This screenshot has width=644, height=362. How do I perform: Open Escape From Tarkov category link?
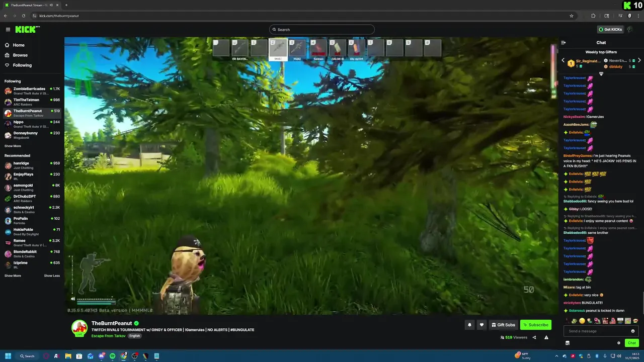pos(109,336)
